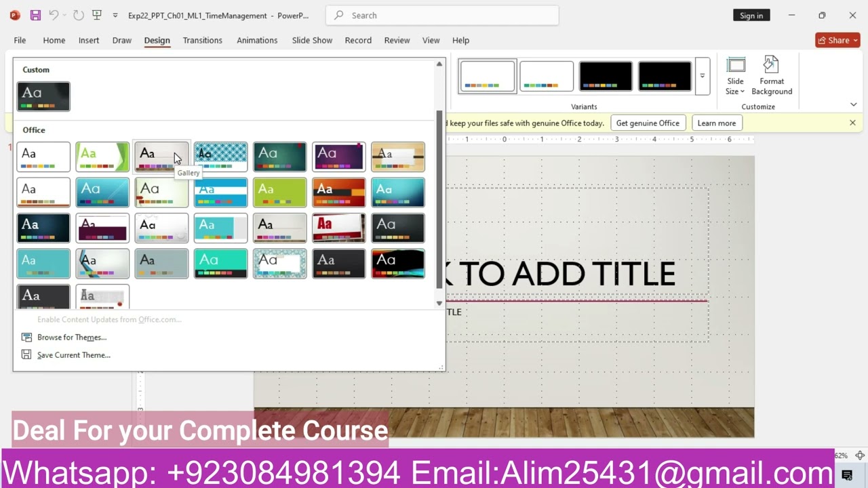
Task: Pick the blue horizontal-striped theme thumbnail
Action: [x=220, y=192]
